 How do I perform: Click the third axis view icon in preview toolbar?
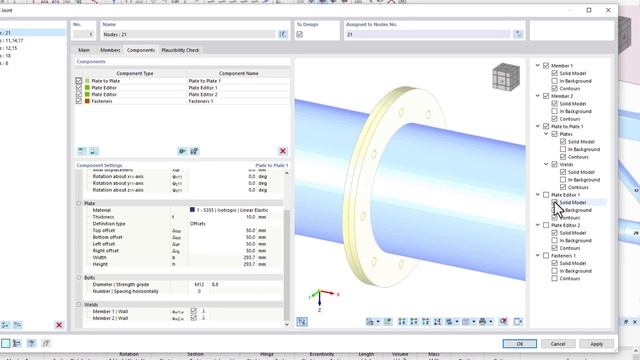click(x=426, y=322)
